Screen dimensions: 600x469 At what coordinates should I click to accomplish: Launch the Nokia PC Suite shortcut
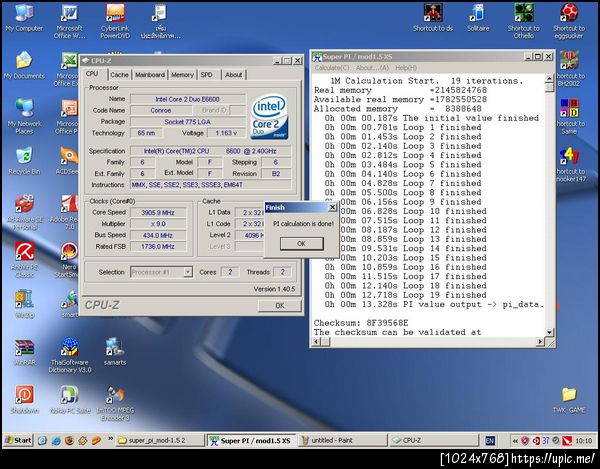click(x=70, y=395)
